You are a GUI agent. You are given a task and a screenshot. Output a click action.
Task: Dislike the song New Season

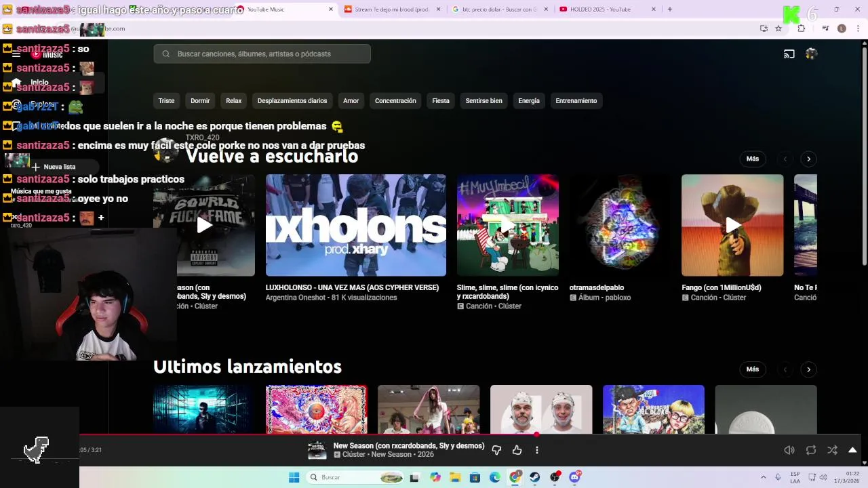[x=496, y=450]
